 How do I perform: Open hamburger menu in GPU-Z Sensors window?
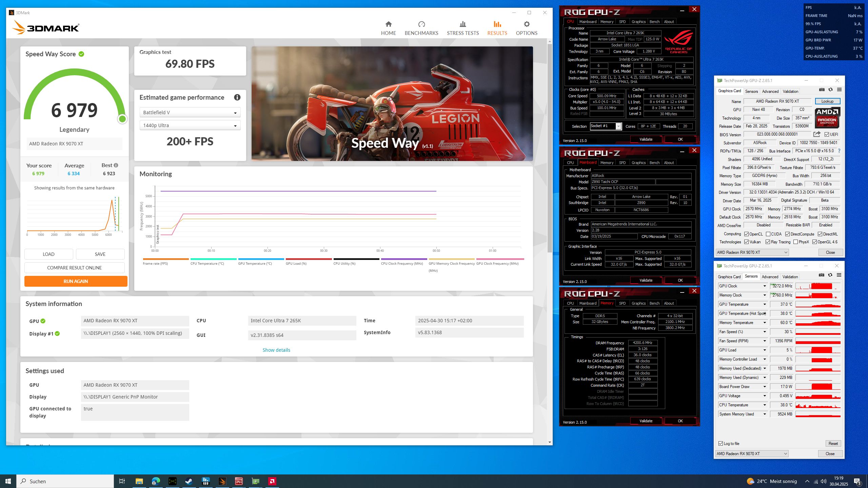tap(839, 275)
